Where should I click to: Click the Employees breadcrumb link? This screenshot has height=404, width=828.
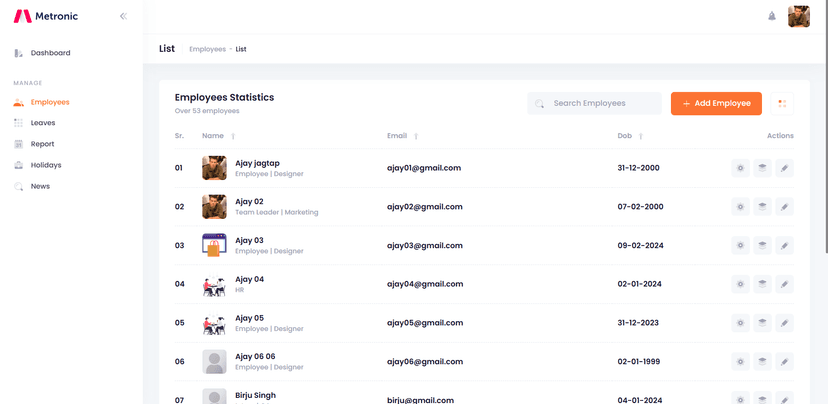[x=207, y=49]
